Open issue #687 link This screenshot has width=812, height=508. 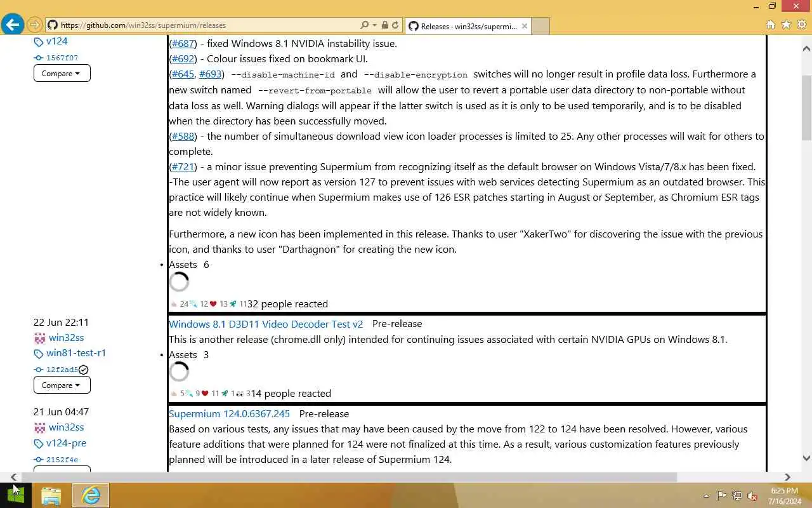[183, 43]
